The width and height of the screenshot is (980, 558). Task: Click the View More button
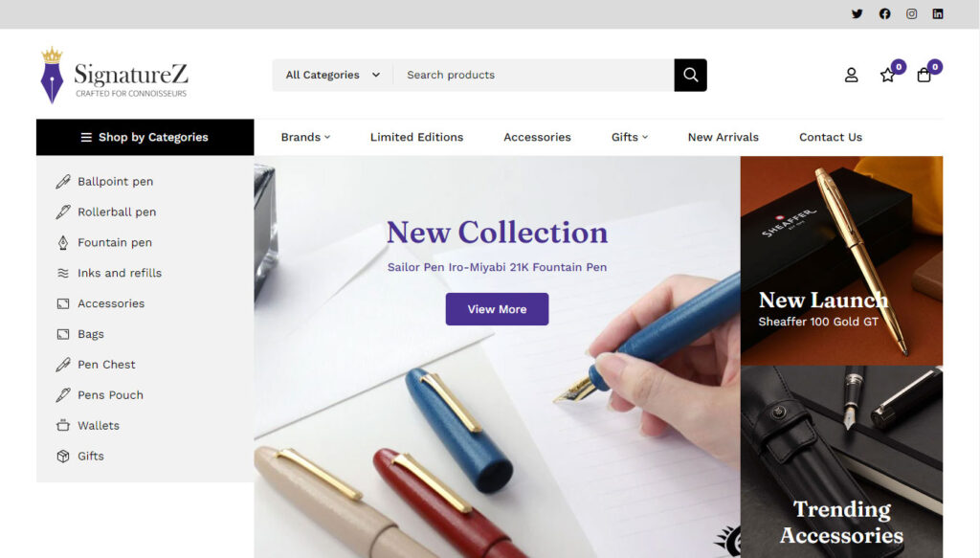point(497,309)
